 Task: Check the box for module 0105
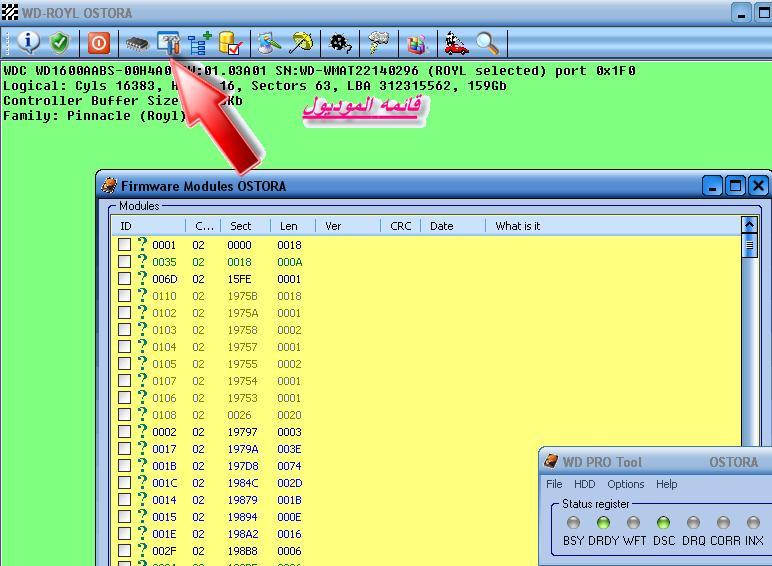coord(125,363)
